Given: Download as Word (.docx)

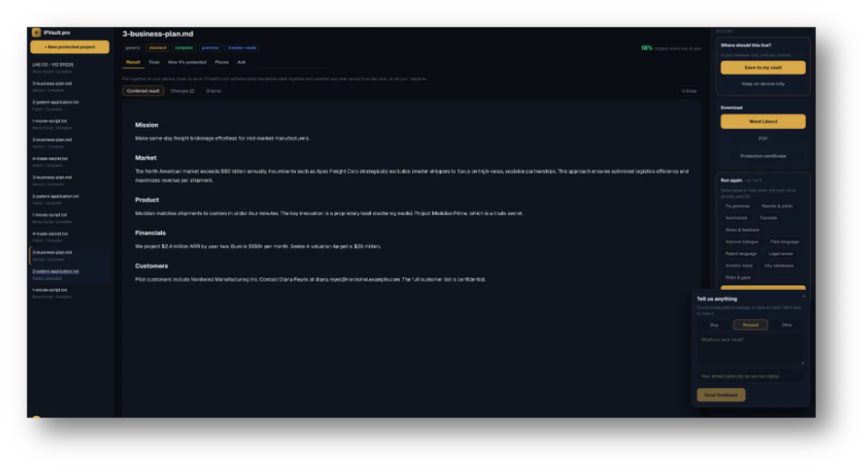Looking at the screenshot, I should coord(763,121).
